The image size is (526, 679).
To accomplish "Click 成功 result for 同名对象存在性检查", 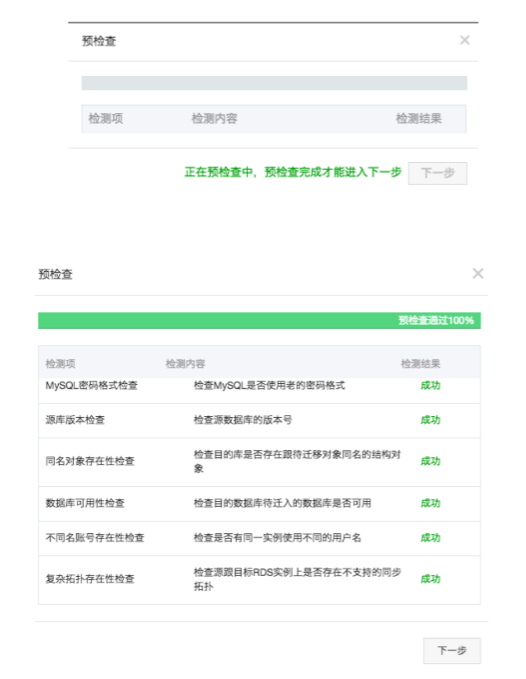I will [430, 461].
